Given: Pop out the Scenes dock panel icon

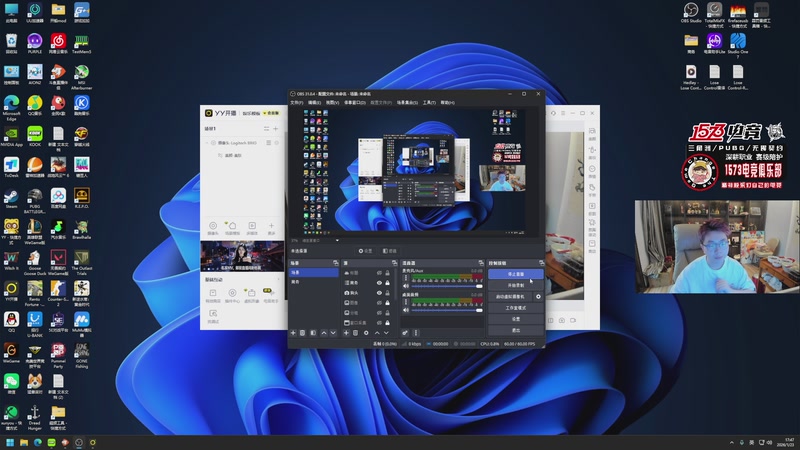Looking at the screenshot, I should pos(335,263).
